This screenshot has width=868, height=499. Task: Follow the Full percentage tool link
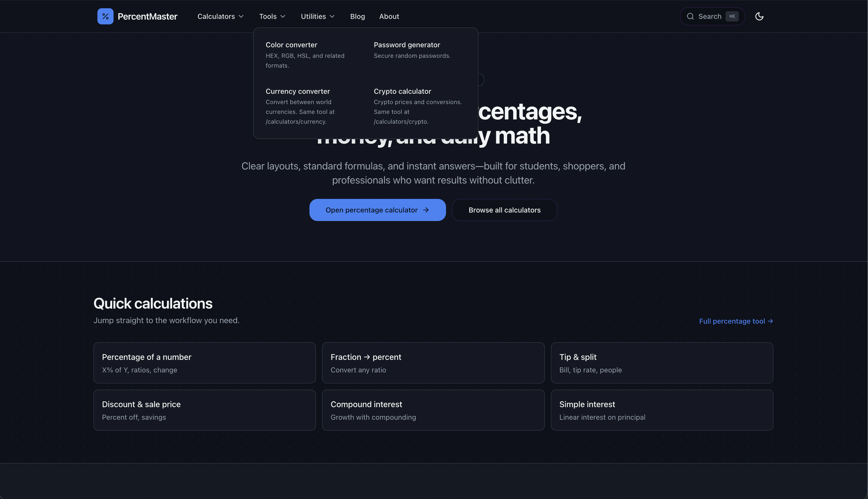coord(736,321)
